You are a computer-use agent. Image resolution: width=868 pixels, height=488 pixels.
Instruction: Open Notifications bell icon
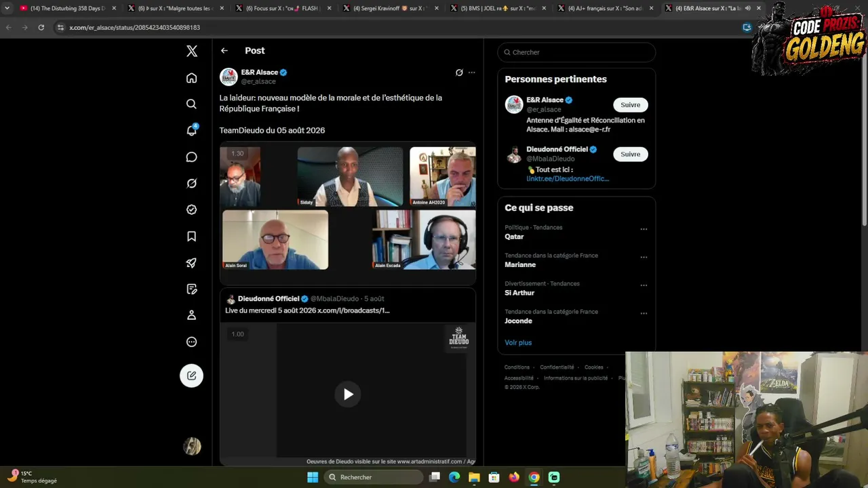coord(192,130)
